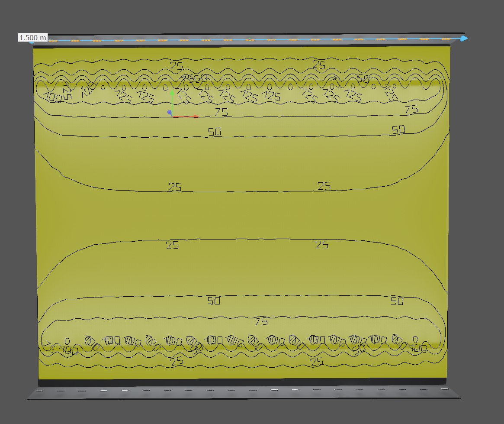
Task: Click the blue start point under the 1.500 m label
Action: (x=32, y=42)
